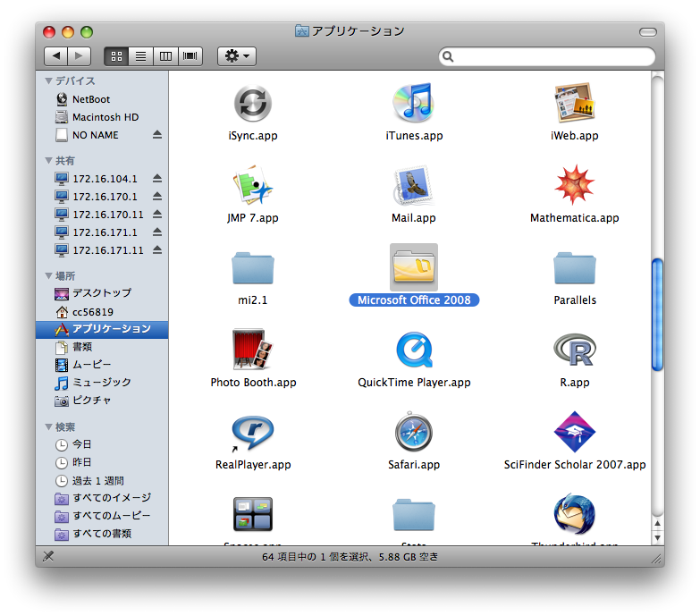Screen dimensions: 700x616
Task: Select the iTunes.app icon
Action: [x=413, y=103]
